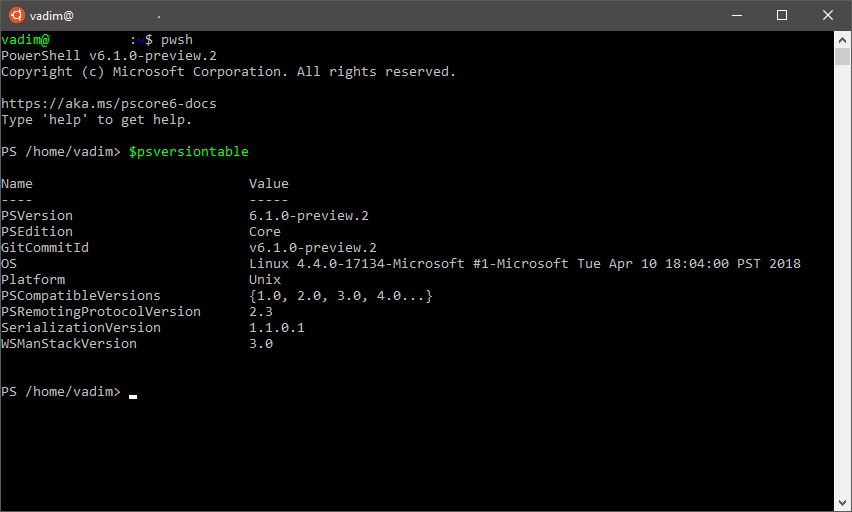This screenshot has height=512, width=852.
Task: Click the PSCompatibleVersions value list
Action: tap(341, 296)
